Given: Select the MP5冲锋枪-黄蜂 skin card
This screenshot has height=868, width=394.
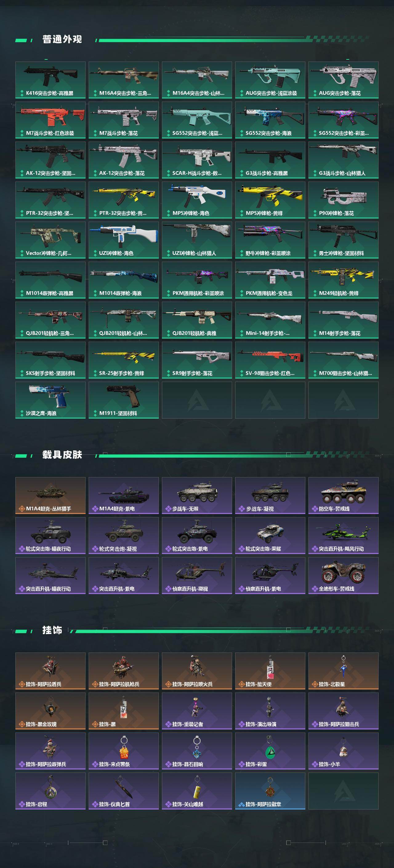Looking at the screenshot, I should [270, 200].
